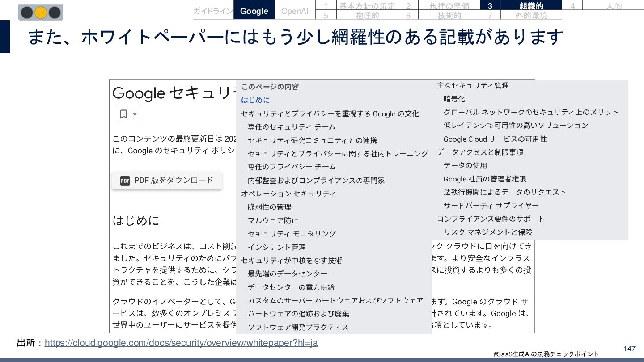Click the bookmark icon under the title
The width and height of the screenshot is (644, 362).
coord(123,114)
